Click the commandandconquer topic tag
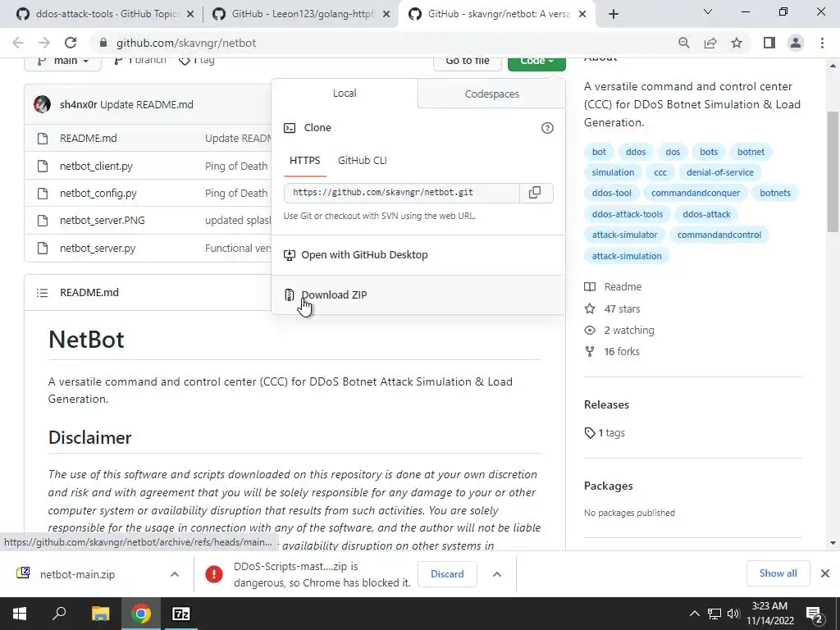Image resolution: width=840 pixels, height=630 pixels. click(696, 193)
